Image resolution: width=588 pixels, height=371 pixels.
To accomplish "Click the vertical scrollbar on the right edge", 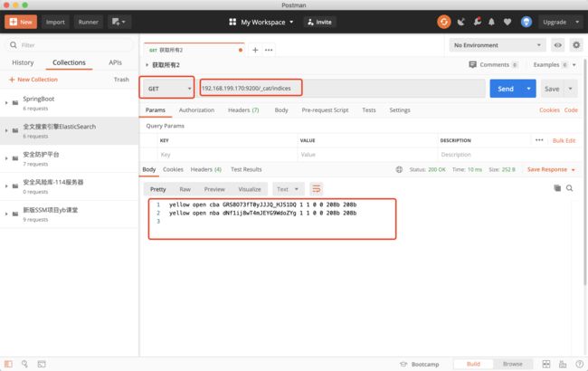I will [585, 171].
